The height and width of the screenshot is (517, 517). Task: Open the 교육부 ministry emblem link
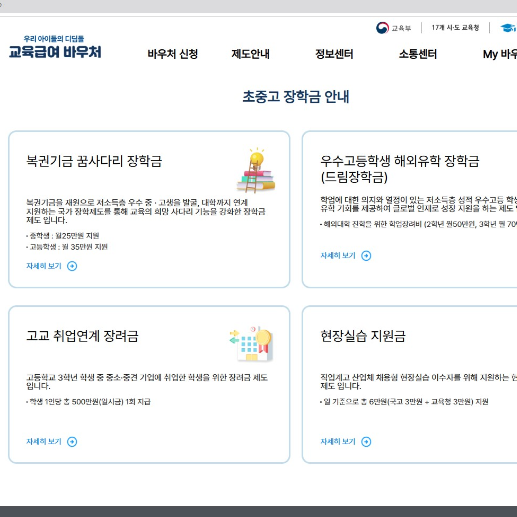pyautogui.click(x=393, y=28)
